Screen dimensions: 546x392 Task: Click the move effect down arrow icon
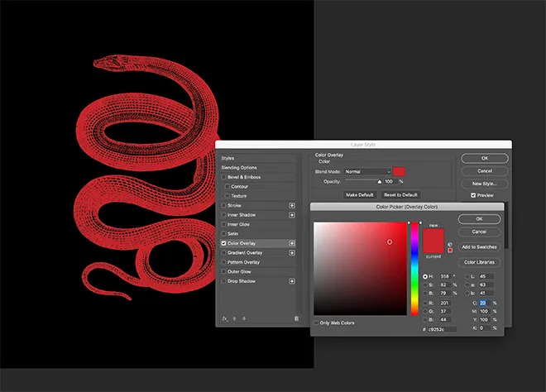coord(244,318)
